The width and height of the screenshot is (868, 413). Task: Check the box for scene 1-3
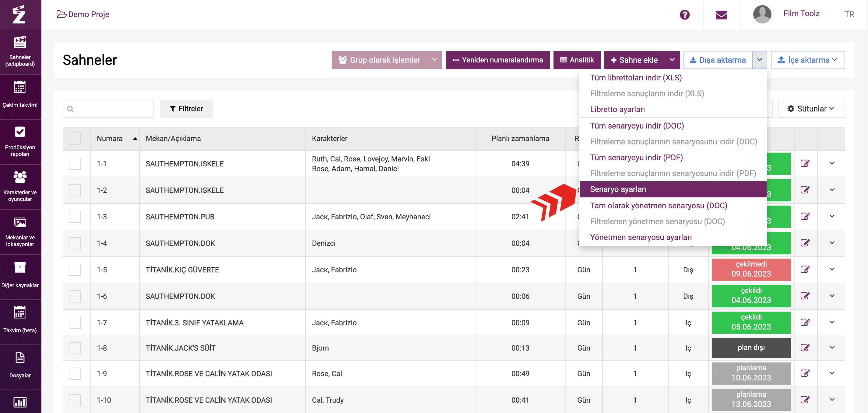pos(75,217)
